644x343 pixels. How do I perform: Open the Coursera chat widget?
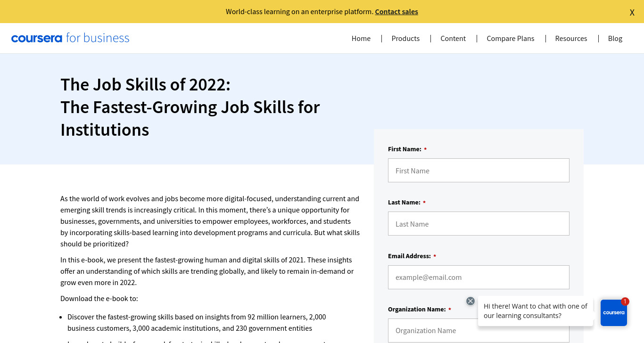(x=614, y=313)
